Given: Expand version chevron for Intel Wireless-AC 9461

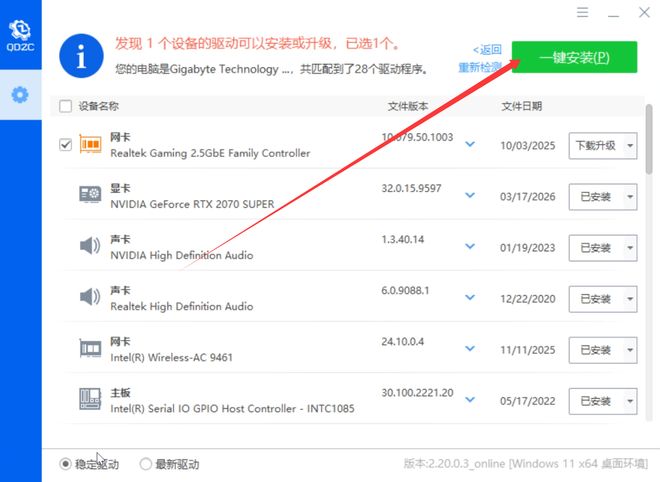Looking at the screenshot, I should point(470,349).
